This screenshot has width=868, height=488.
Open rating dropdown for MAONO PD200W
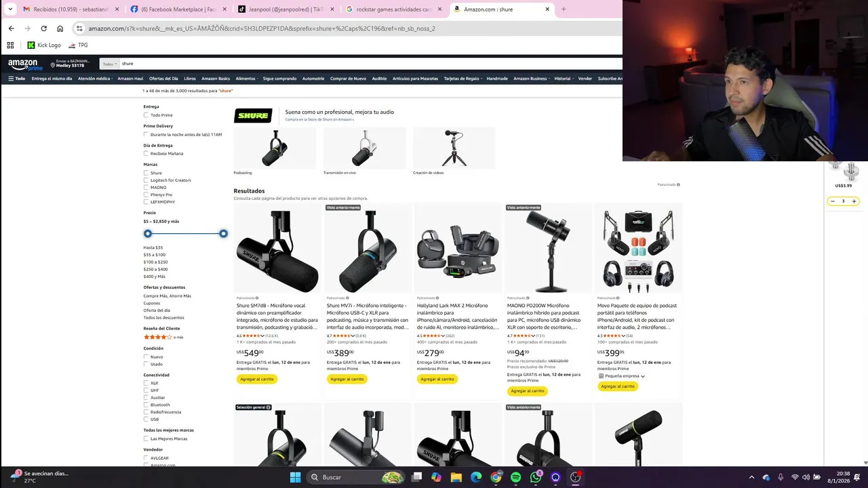coord(534,335)
